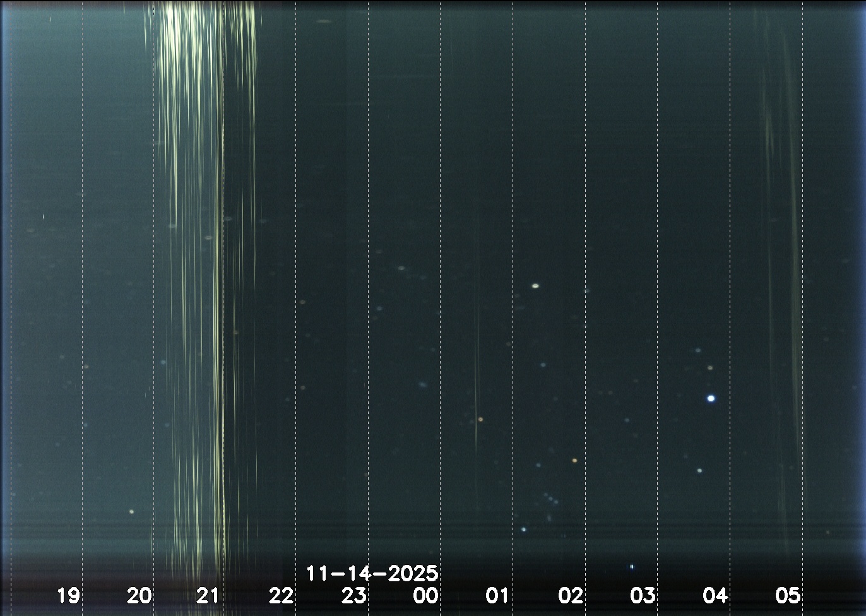Click the faint yellow star above 20 label
Image resolution: width=866 pixels, height=616 pixels.
131,511
